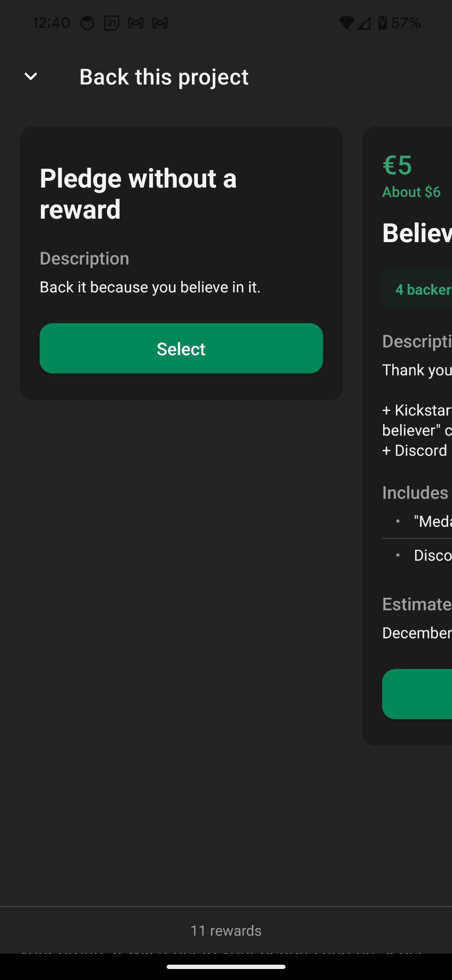The width and height of the screenshot is (452, 980).
Task: Tap the €5 pledge amount
Action: (x=397, y=165)
